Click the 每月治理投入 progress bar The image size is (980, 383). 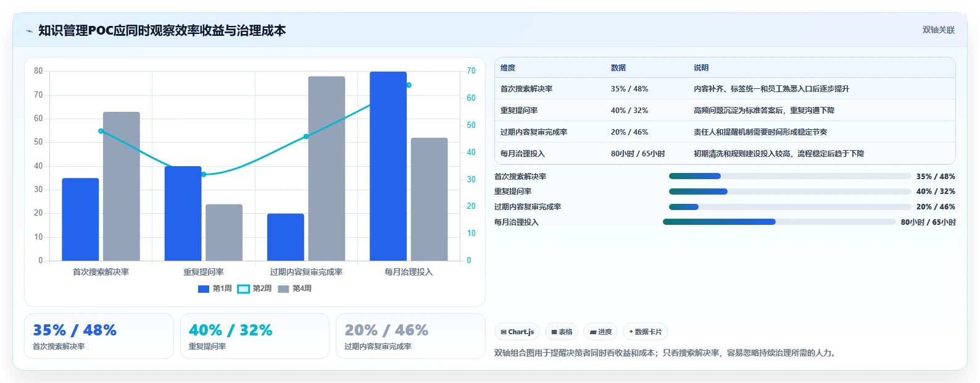click(779, 222)
